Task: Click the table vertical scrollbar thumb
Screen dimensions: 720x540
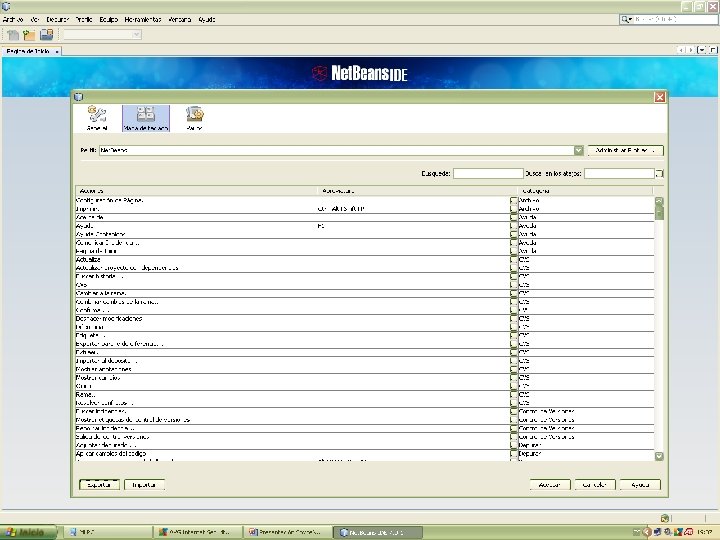Action: pos(659,213)
